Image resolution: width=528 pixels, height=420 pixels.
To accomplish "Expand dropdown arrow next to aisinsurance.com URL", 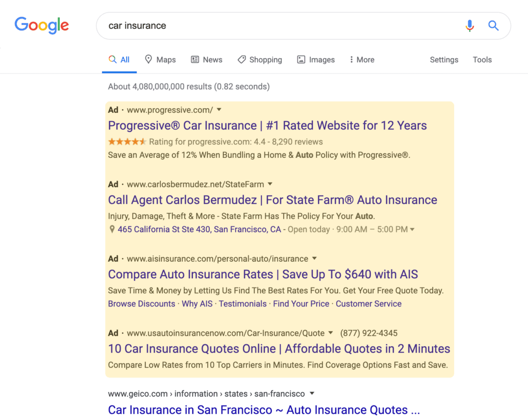I will tap(315, 258).
